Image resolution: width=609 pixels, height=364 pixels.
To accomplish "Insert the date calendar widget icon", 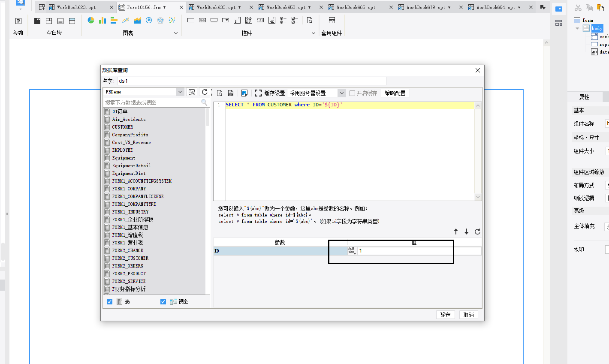I will (x=249, y=20).
